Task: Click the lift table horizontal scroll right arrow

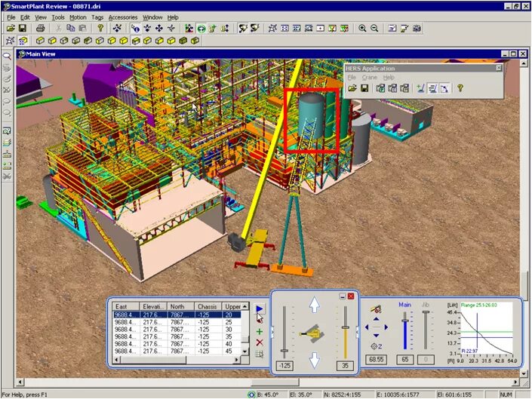Action: (x=237, y=360)
